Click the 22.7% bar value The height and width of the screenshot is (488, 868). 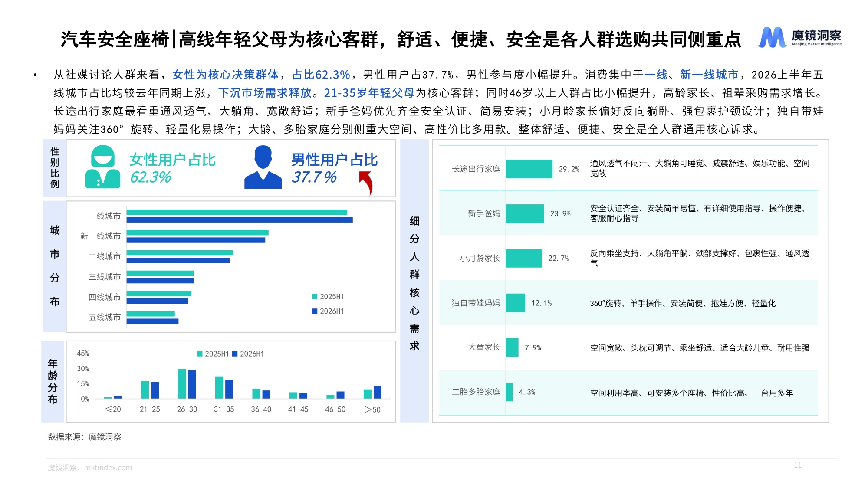[x=558, y=259]
